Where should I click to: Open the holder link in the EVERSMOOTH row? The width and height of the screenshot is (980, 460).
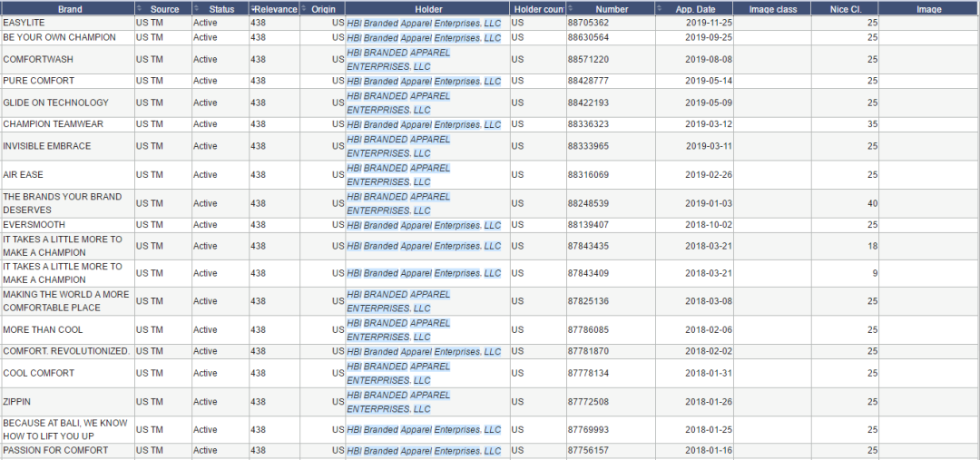pyautogui.click(x=424, y=225)
